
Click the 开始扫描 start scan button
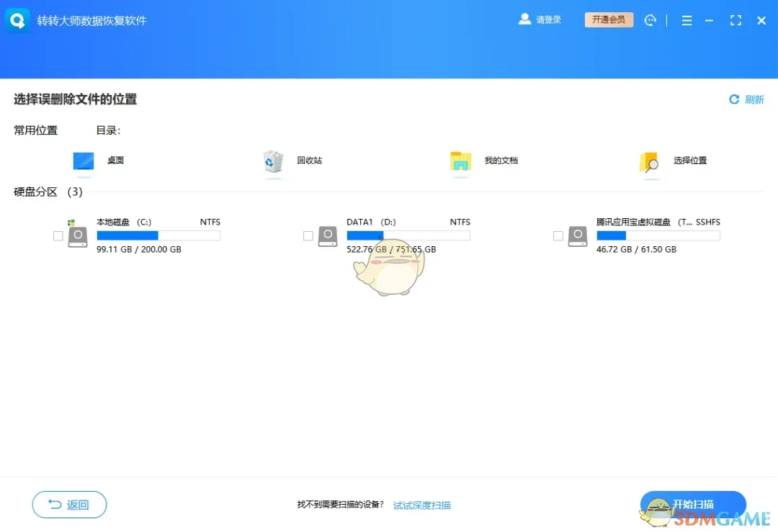point(693,504)
